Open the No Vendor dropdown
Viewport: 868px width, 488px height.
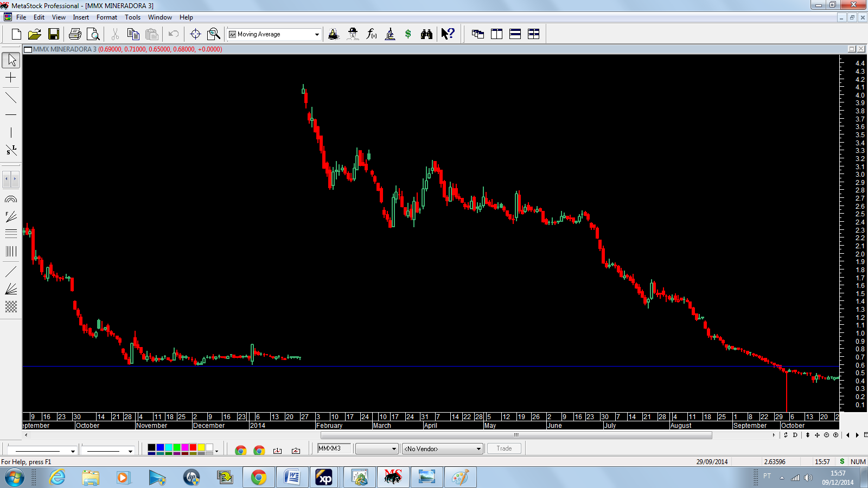(x=442, y=449)
